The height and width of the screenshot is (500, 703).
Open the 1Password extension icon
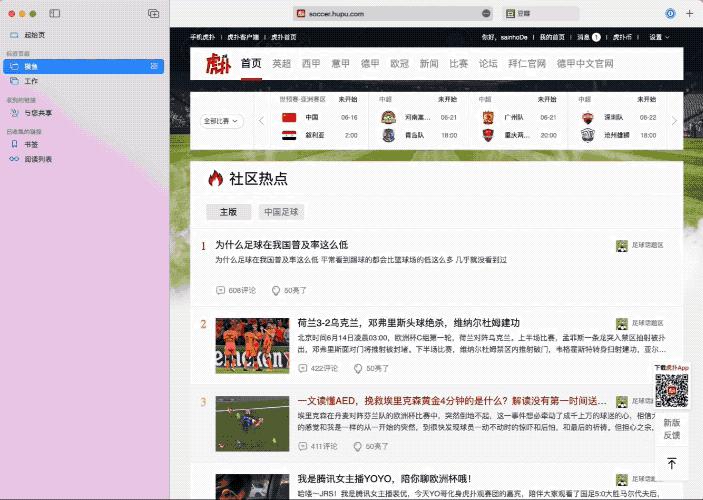(x=670, y=13)
